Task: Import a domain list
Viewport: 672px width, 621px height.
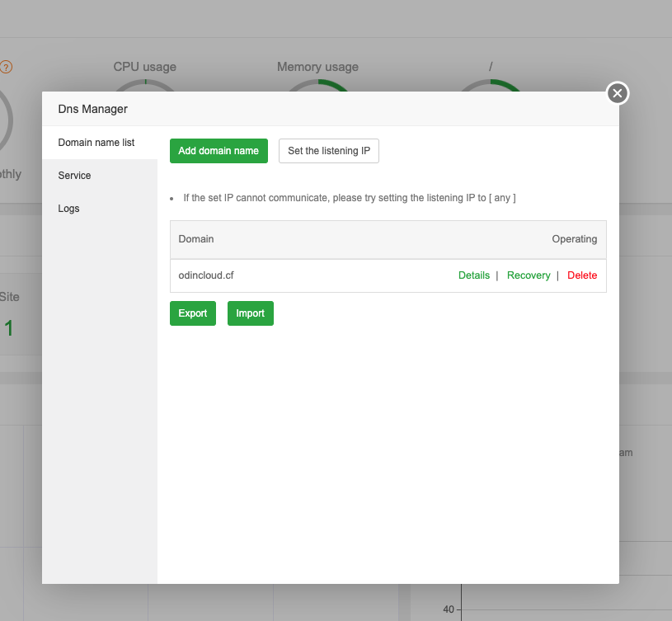Action: tap(251, 313)
